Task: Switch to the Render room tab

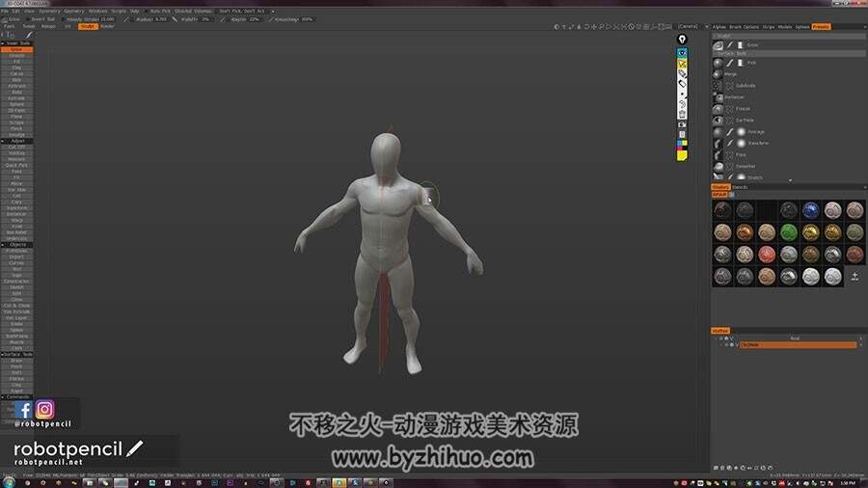Action: pyautogui.click(x=107, y=27)
